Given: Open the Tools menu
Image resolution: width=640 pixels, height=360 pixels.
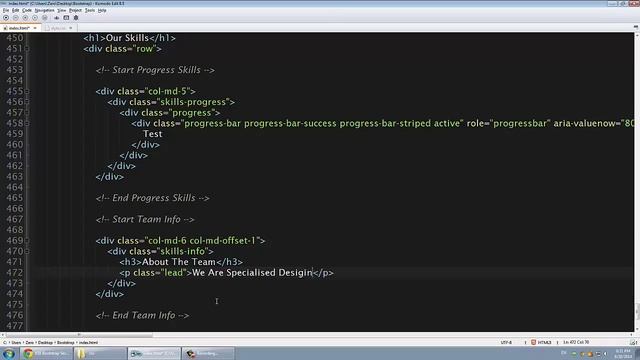Looking at the screenshot, I should (x=90, y=10).
